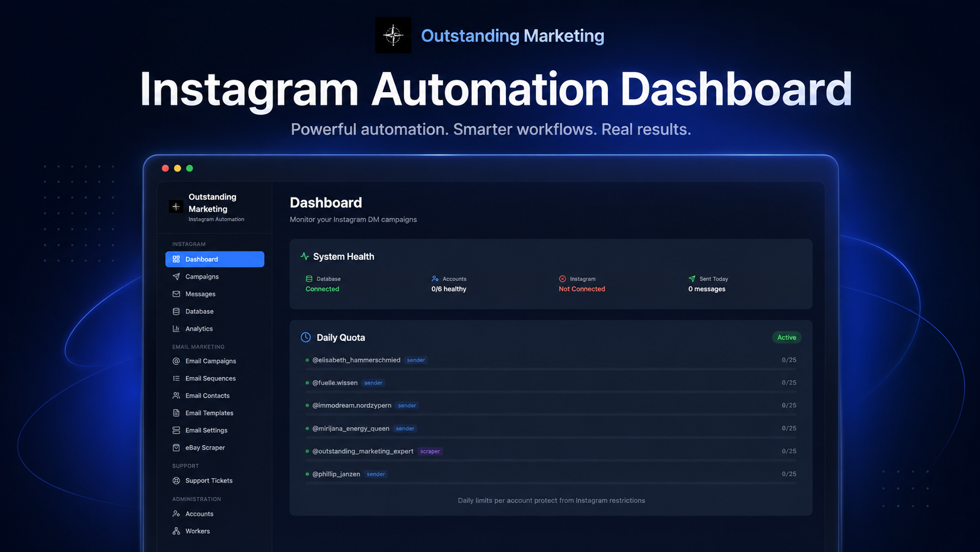Click the System Health pulse icon
The image size is (980, 552).
305,256
